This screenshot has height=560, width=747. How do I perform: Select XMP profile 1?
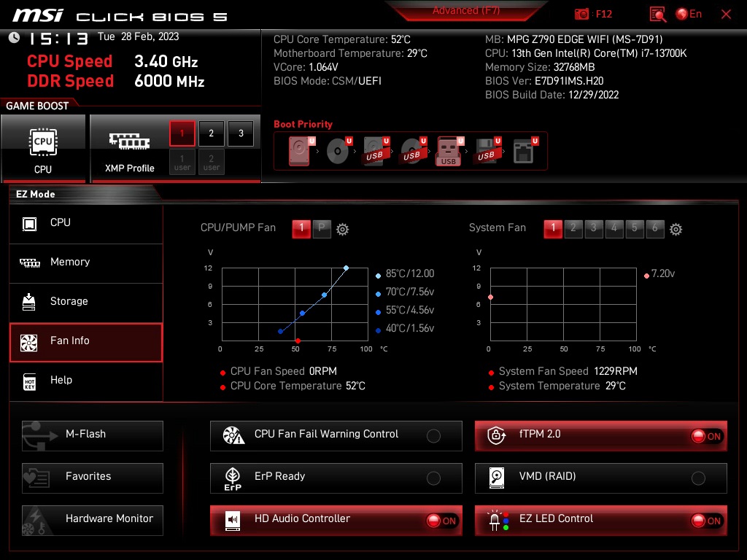pos(182,133)
